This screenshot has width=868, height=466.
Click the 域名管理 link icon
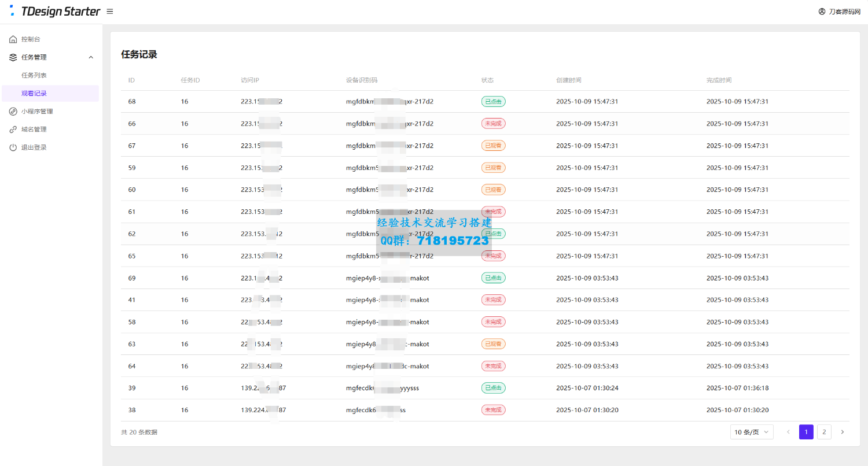(13, 130)
